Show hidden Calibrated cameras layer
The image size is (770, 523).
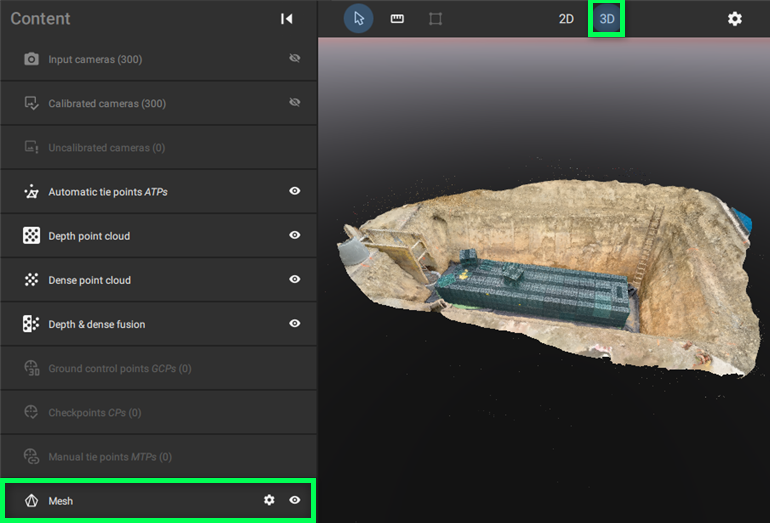[295, 103]
